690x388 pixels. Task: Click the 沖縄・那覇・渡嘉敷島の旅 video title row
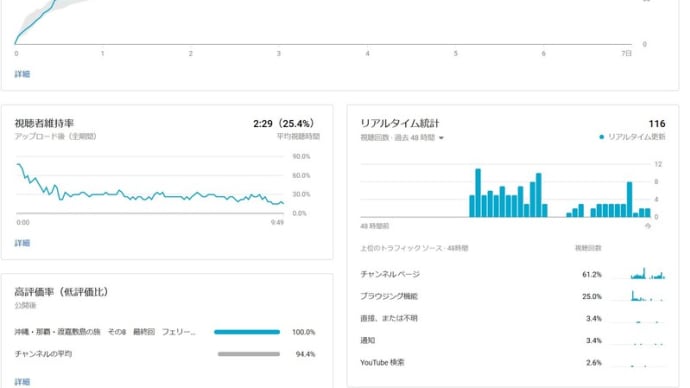(x=105, y=332)
